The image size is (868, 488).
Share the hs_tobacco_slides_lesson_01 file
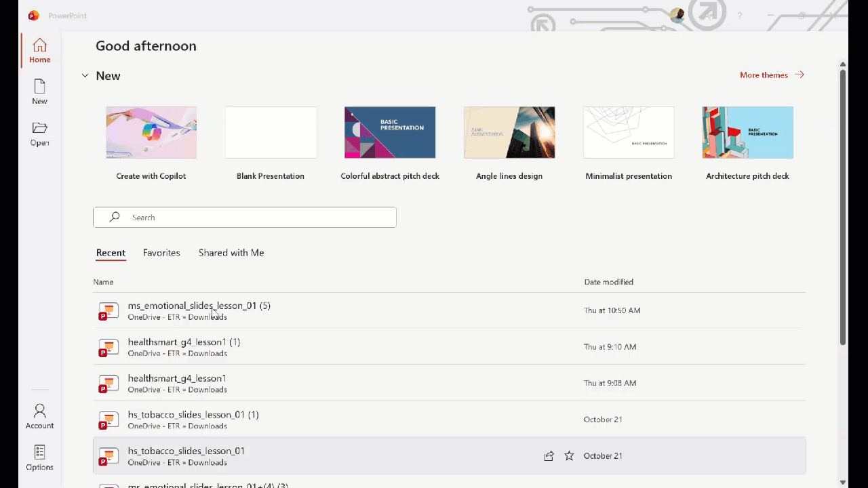[x=549, y=456]
